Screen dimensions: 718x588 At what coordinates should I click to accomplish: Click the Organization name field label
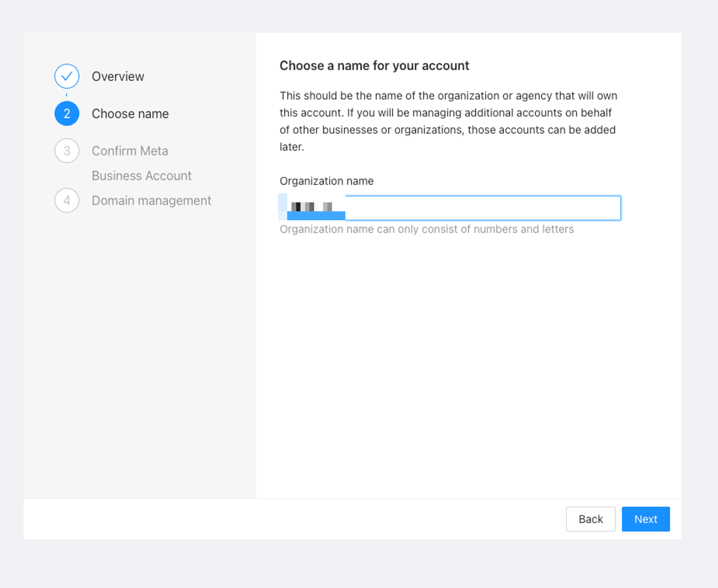[326, 181]
